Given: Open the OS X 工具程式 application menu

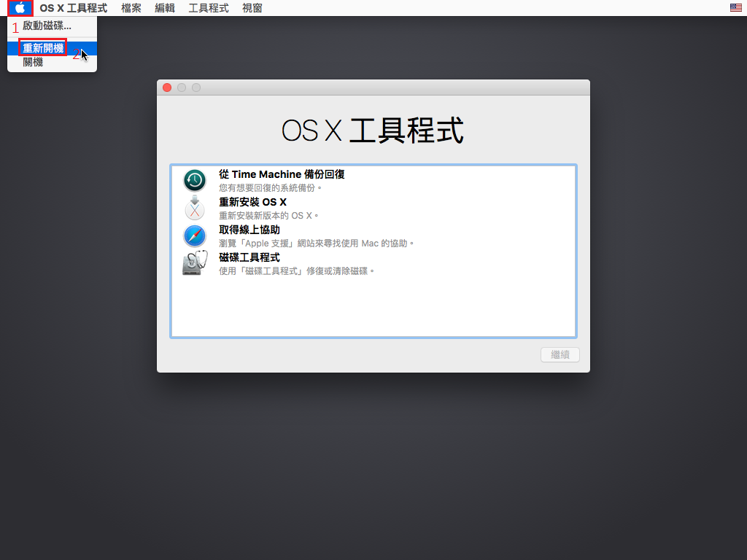Looking at the screenshot, I should click(x=74, y=8).
